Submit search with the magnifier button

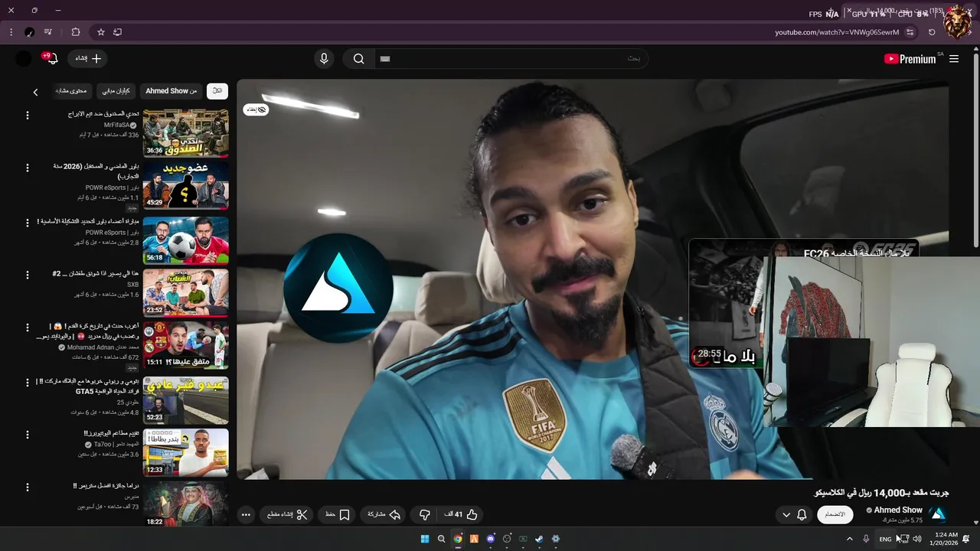coord(358,59)
